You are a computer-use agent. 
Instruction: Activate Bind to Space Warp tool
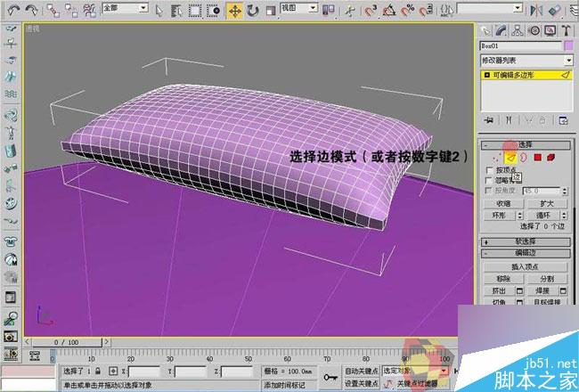pyautogui.click(x=89, y=11)
